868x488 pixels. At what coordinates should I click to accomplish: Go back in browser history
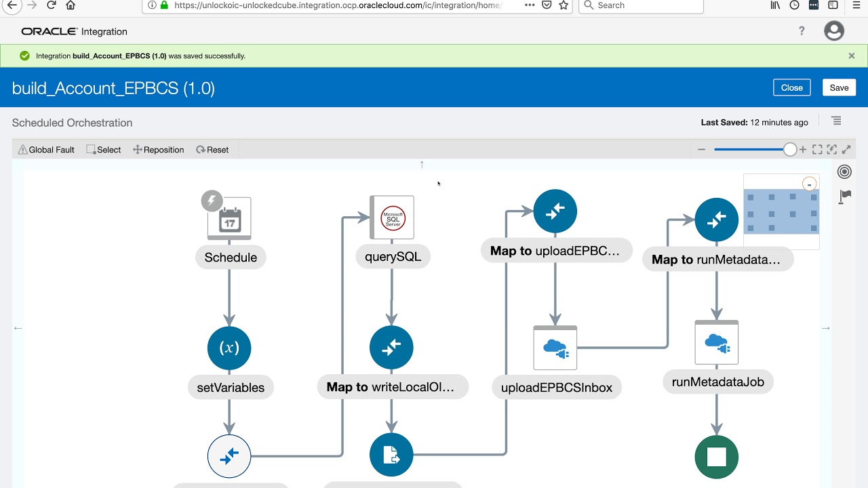point(12,5)
